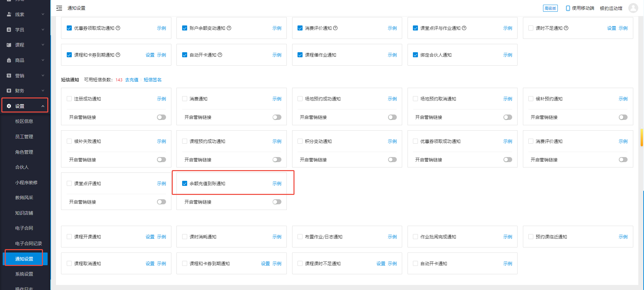
Task: Check the 课程开课通知 checkbox
Action: [x=69, y=237]
